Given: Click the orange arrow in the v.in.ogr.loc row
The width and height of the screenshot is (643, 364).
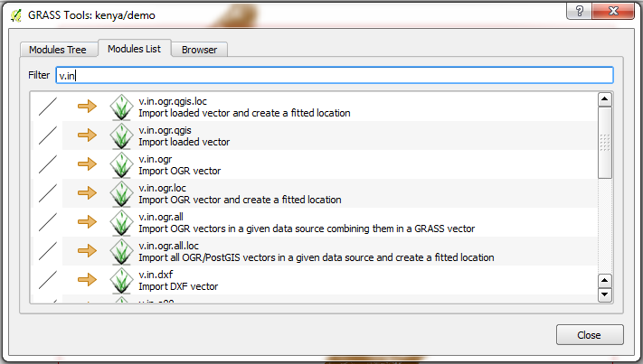Looking at the screenshot, I should [87, 193].
